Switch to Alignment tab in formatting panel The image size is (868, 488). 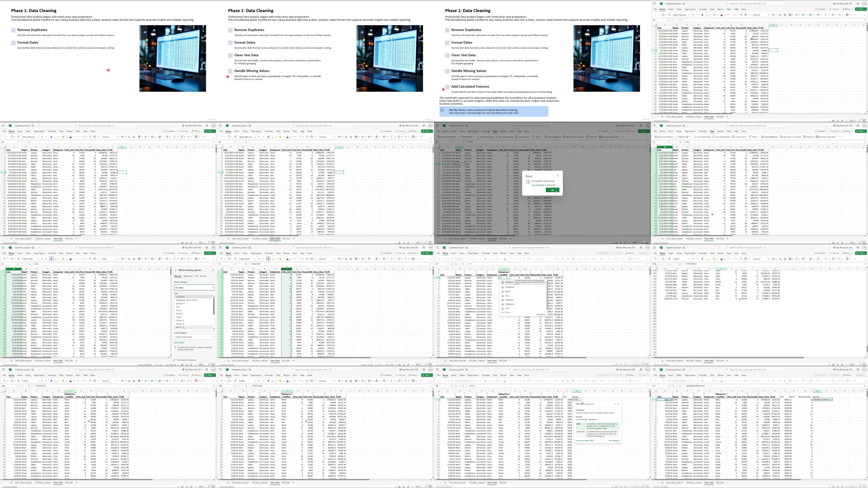click(x=188, y=276)
